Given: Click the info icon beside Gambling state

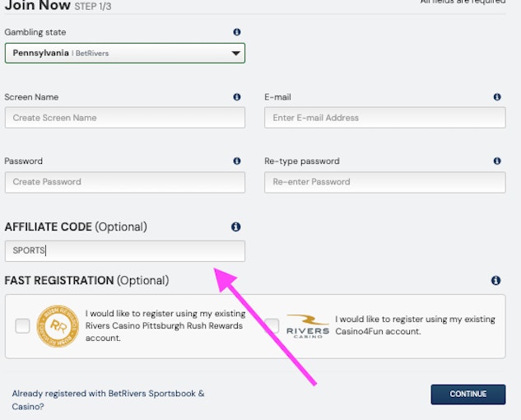Looking at the screenshot, I should pos(237,32).
